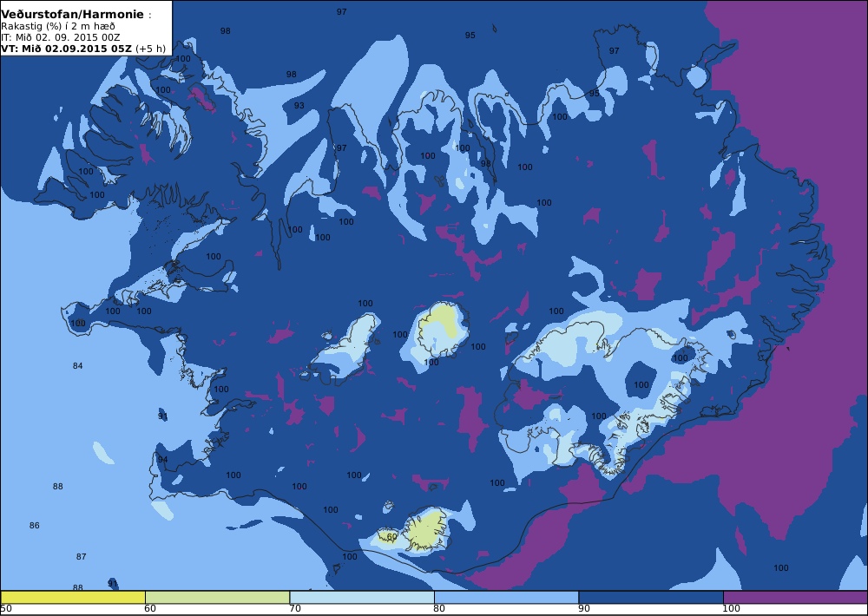
Task: Click the subtitle "Rakastig (%) í 2 m hæð"
Action: point(58,27)
